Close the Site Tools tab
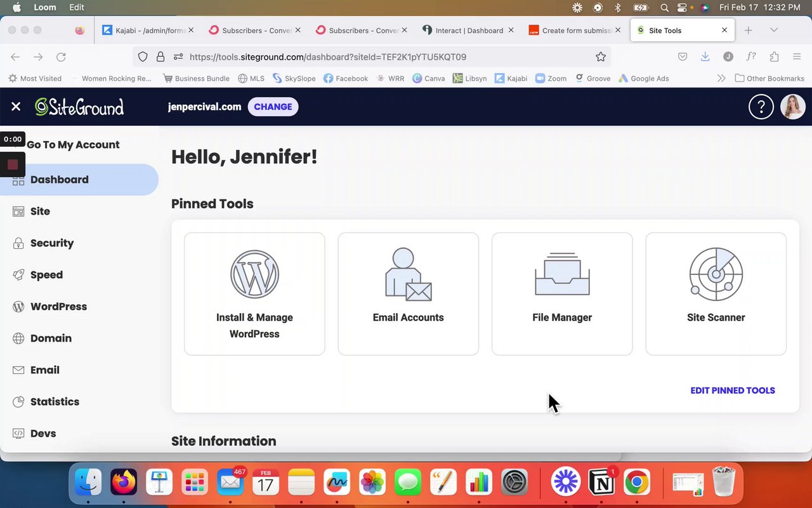 (724, 30)
